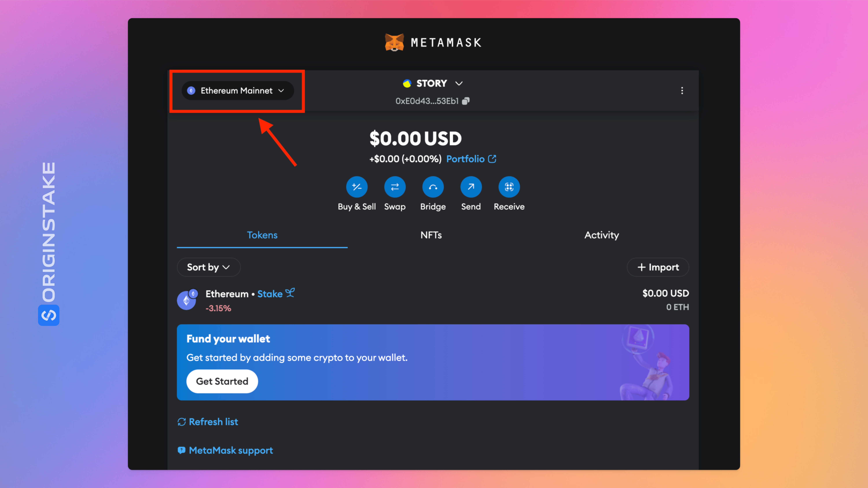868x488 pixels.
Task: Click the Ethereum token icon
Action: pos(187,299)
